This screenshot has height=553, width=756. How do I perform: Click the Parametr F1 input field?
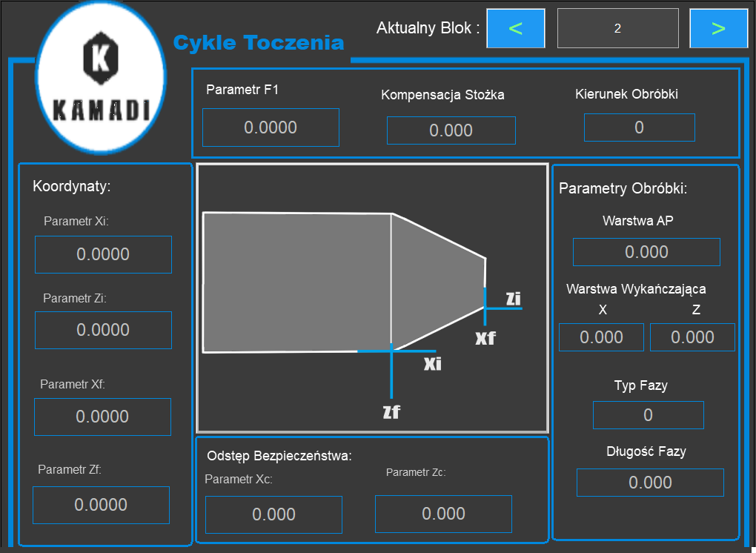[271, 128]
